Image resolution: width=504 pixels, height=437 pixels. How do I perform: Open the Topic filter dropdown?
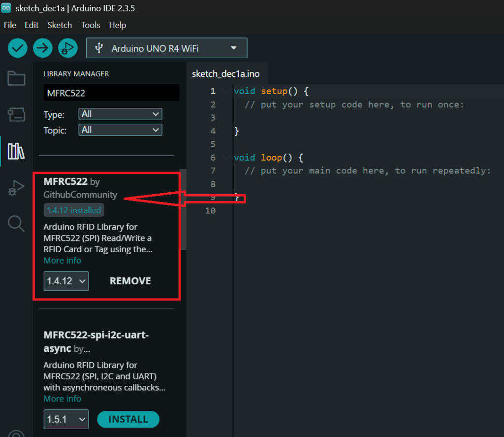120,130
